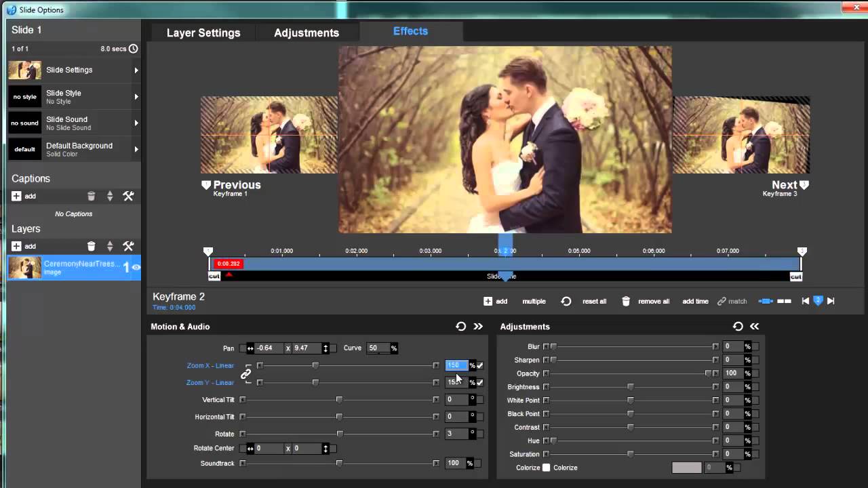The image size is (868, 488).
Task: Click the match link icon
Action: point(722,301)
